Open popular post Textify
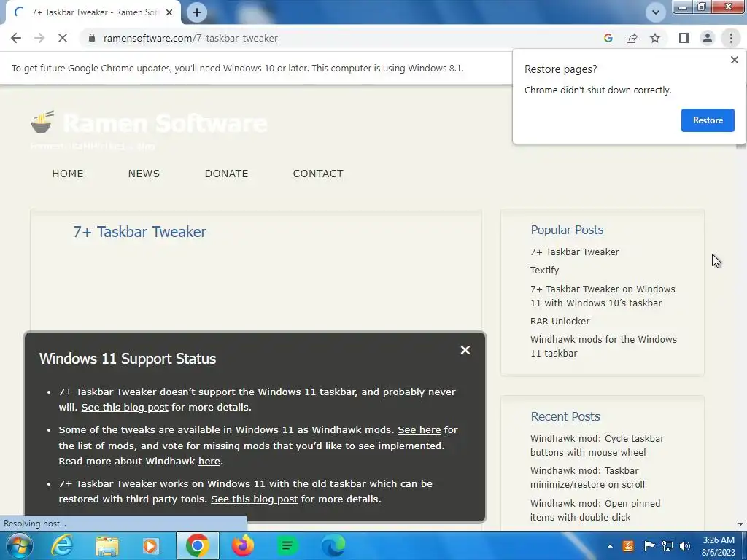Viewport: 747px width, 560px height. click(x=544, y=270)
